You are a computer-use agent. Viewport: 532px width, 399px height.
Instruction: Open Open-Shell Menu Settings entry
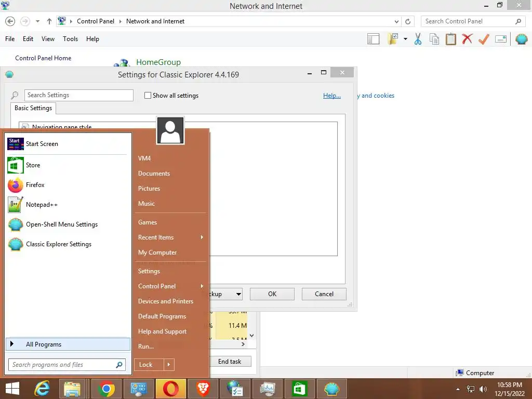click(67, 224)
